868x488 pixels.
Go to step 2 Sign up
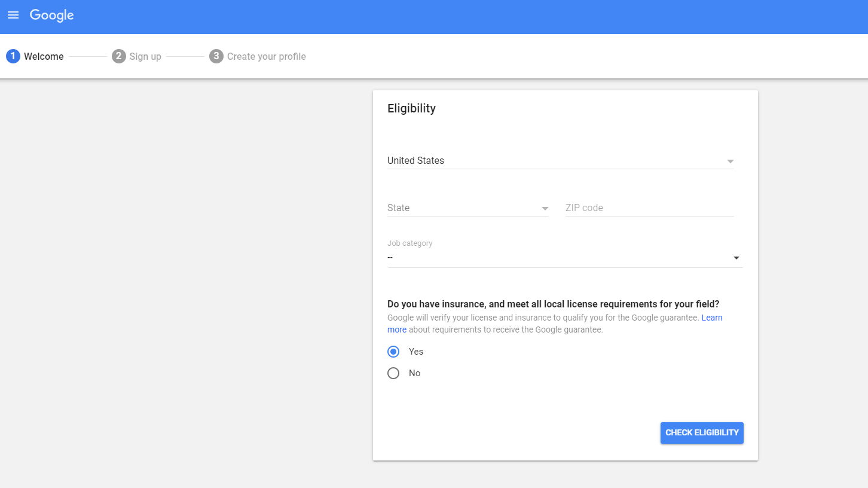(137, 56)
